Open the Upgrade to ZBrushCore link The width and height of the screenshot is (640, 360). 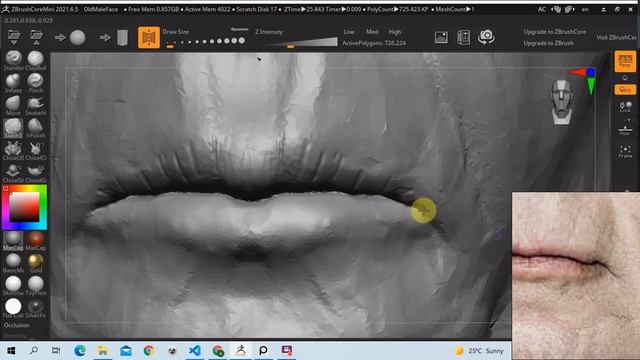pos(555,32)
